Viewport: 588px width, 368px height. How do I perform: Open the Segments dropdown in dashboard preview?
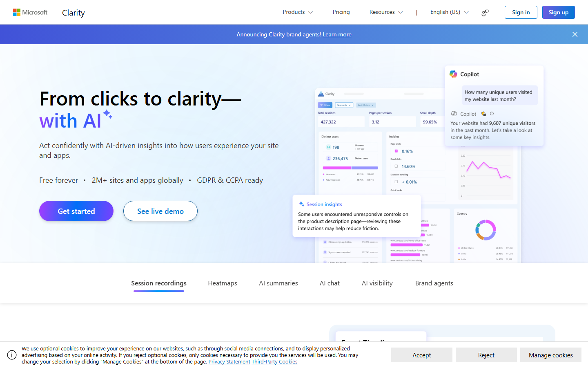(x=344, y=105)
